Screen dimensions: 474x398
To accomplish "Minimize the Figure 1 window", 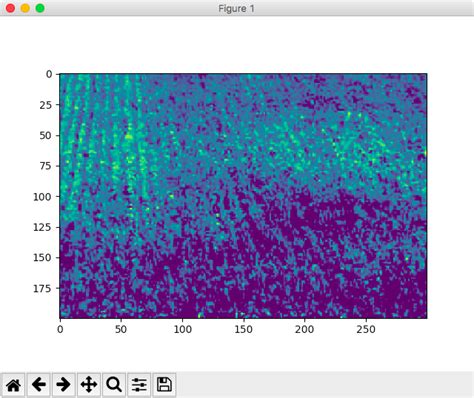I will click(25, 8).
